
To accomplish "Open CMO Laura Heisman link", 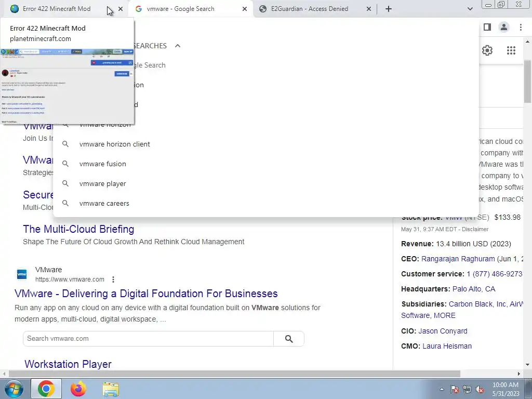I will (447, 346).
